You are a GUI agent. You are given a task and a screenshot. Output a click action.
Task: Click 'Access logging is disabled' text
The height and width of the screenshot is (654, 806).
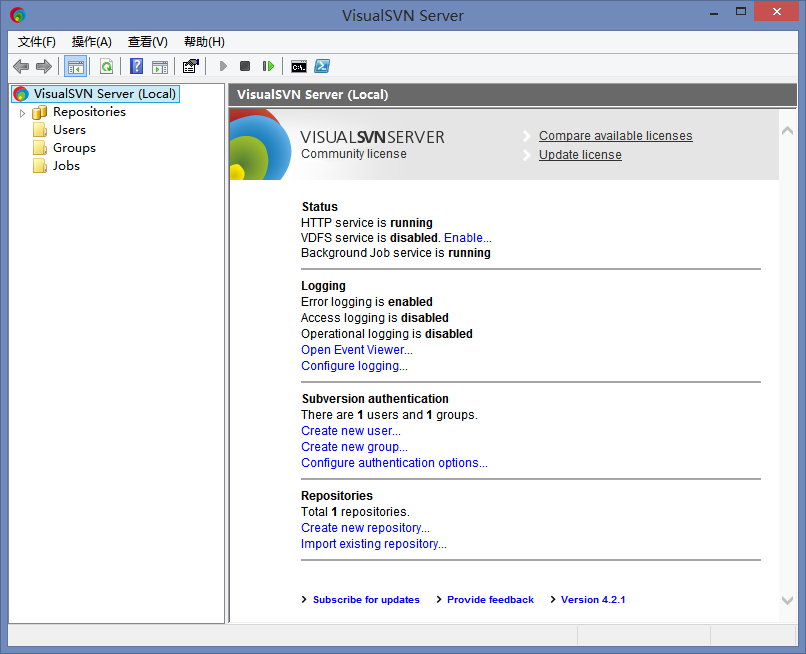coord(375,318)
